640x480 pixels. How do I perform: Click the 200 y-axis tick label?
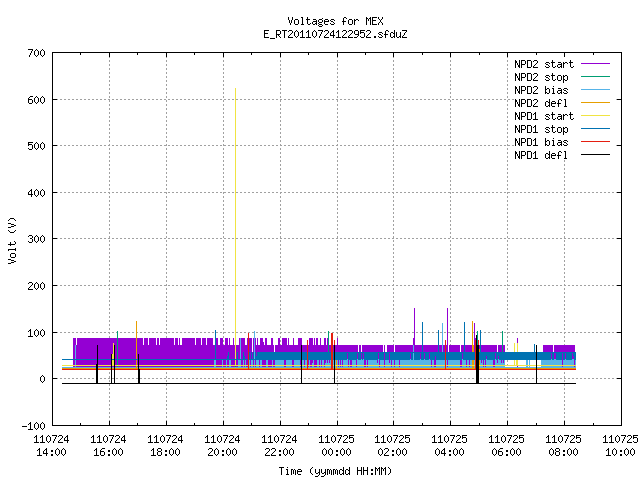(x=36, y=286)
